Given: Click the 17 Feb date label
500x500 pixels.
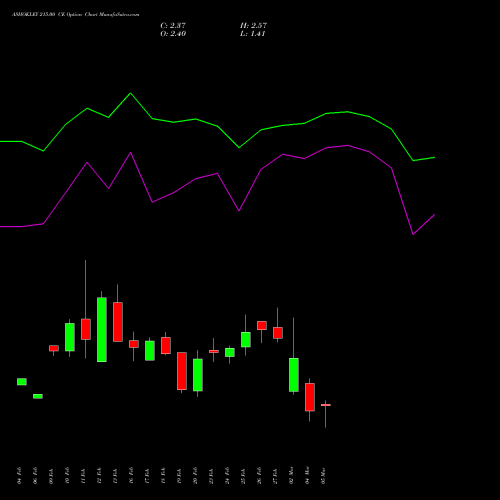Looking at the screenshot, I should tap(147, 476).
